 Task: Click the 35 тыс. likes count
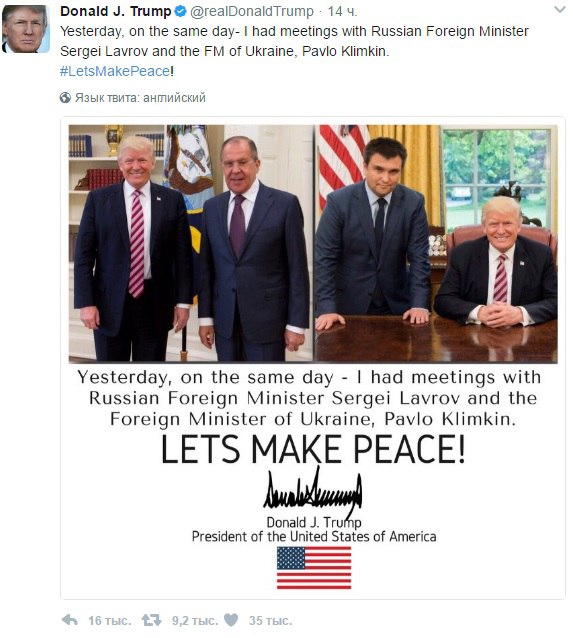pyautogui.click(x=271, y=621)
